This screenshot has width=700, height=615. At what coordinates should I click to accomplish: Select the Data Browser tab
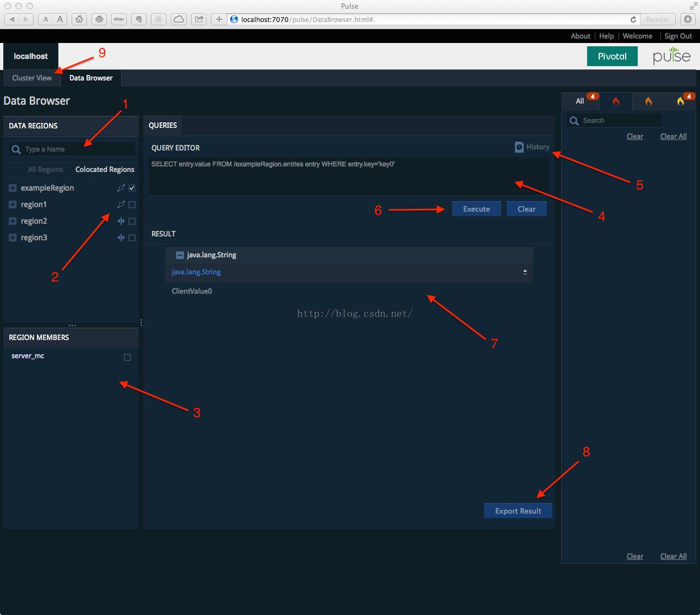pos(91,78)
